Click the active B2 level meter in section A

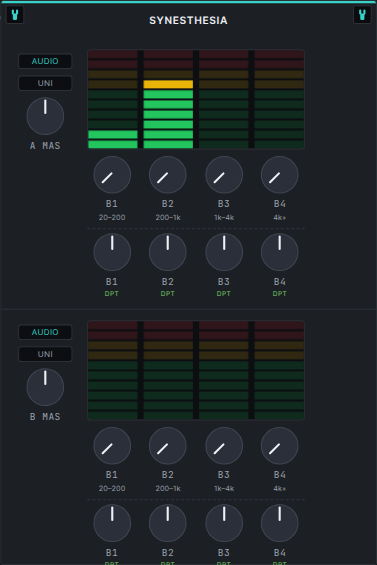point(168,99)
